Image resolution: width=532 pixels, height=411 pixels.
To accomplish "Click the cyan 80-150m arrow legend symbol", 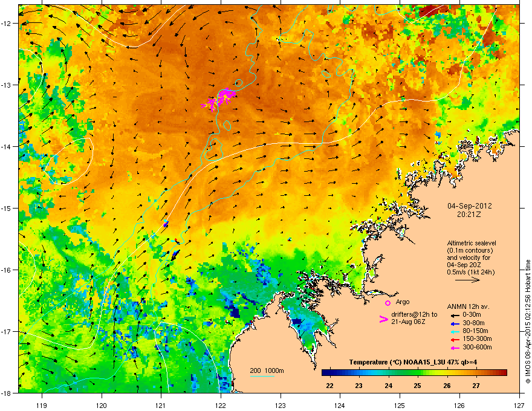I will [455, 332].
